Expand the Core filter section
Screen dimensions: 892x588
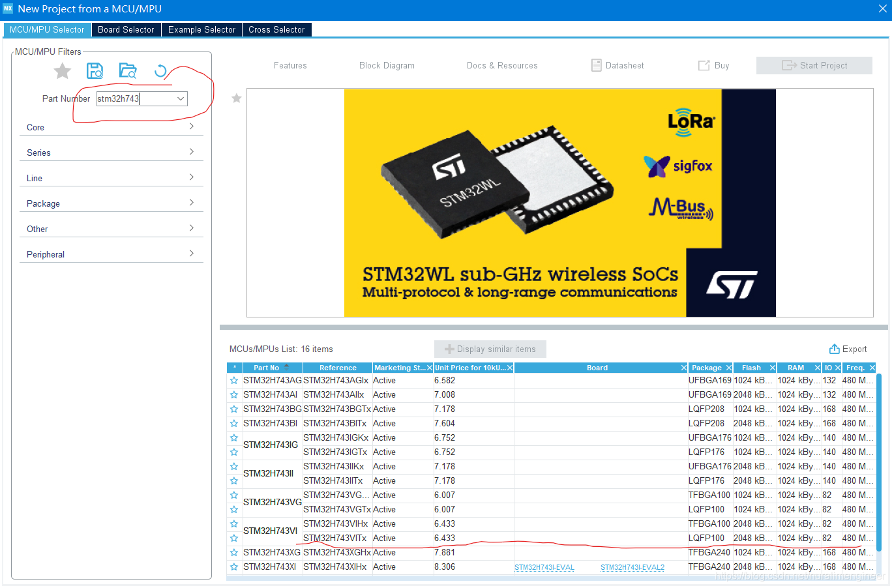point(111,127)
